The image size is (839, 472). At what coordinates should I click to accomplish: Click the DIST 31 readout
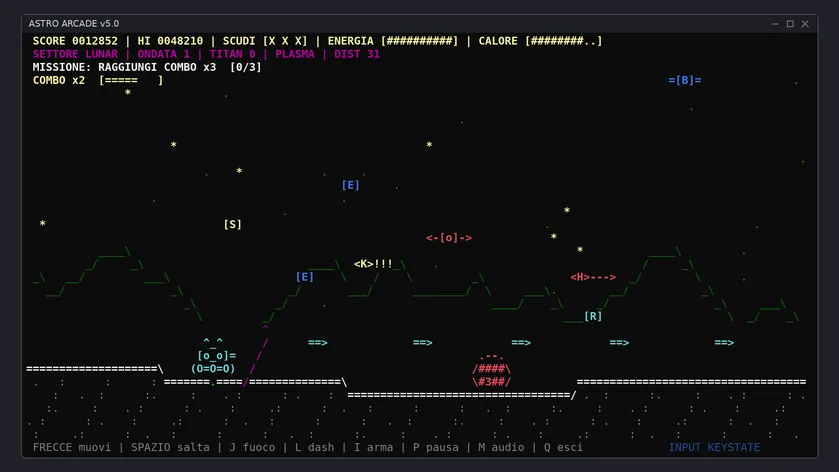pyautogui.click(x=357, y=54)
